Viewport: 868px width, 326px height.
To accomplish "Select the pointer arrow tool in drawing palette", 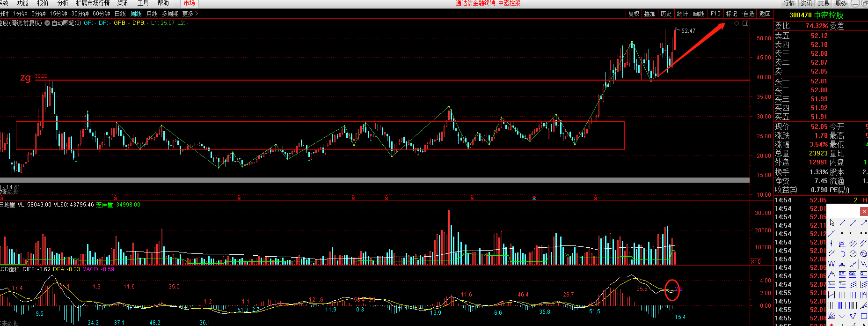I will (832, 223).
